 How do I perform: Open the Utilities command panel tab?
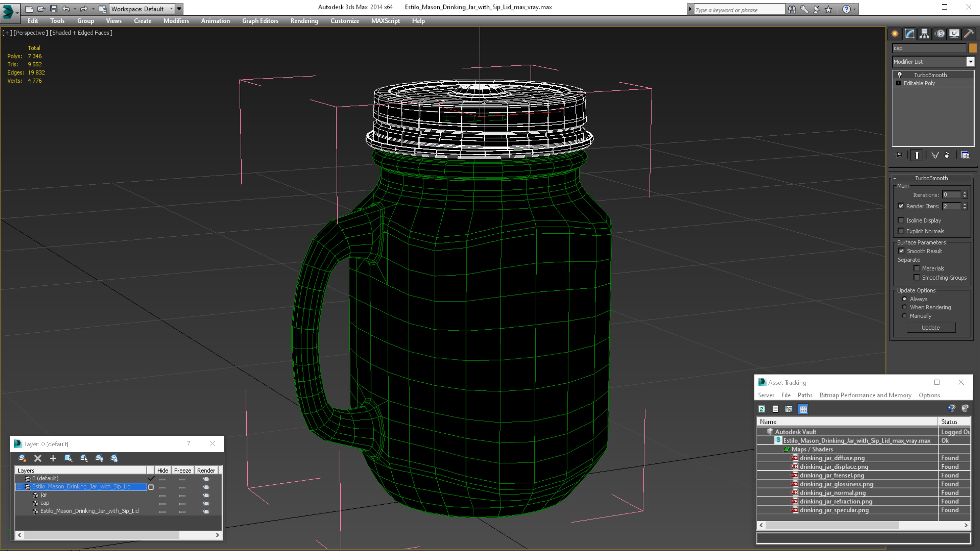(x=968, y=34)
